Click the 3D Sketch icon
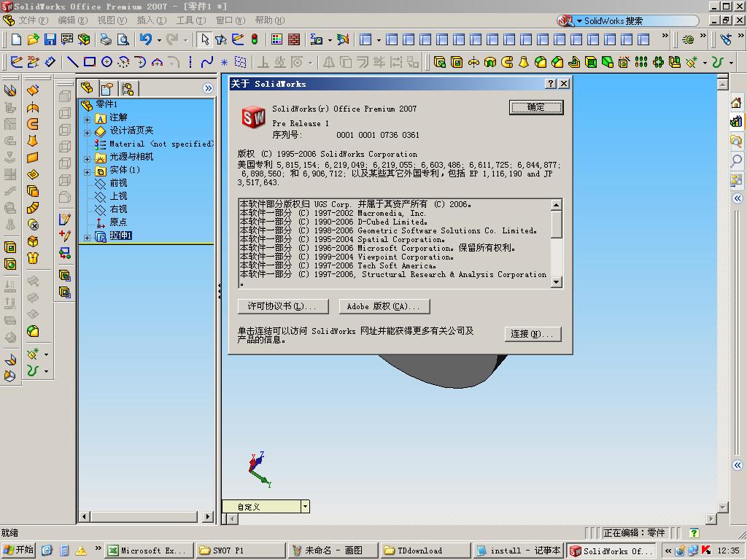Screen dimensions: 747x560 [33, 62]
